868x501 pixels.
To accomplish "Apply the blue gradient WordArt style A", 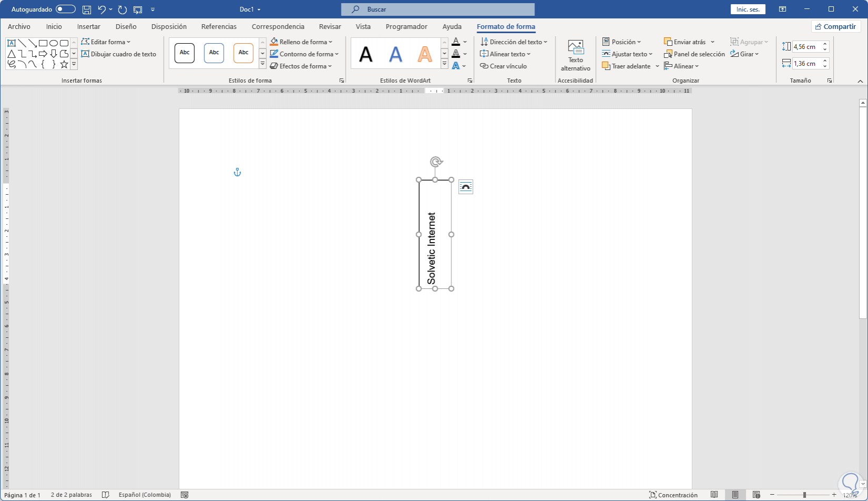I will (x=396, y=54).
